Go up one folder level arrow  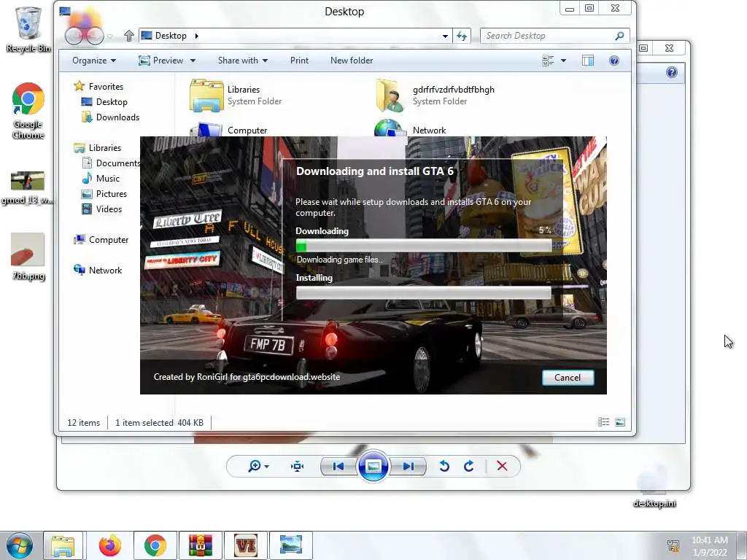point(128,36)
